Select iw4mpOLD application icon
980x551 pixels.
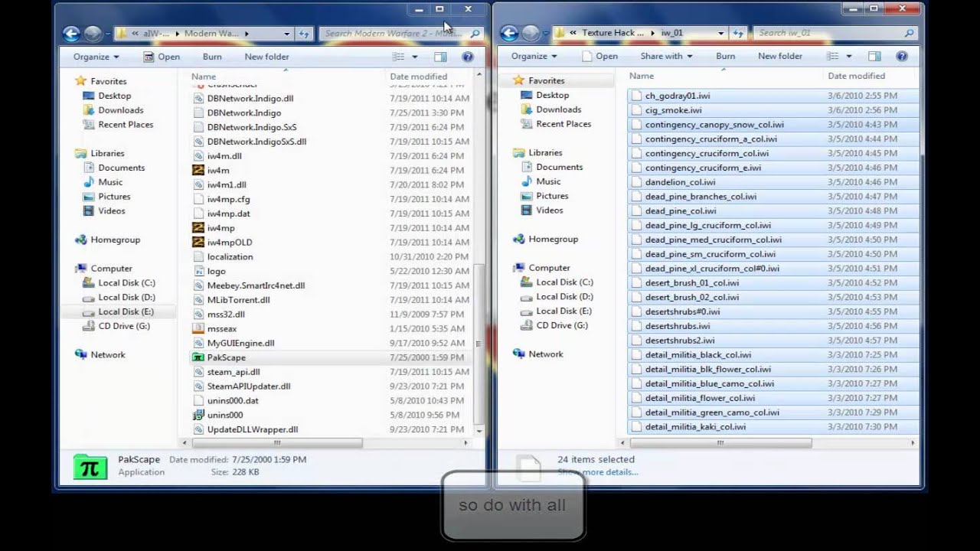click(x=198, y=243)
